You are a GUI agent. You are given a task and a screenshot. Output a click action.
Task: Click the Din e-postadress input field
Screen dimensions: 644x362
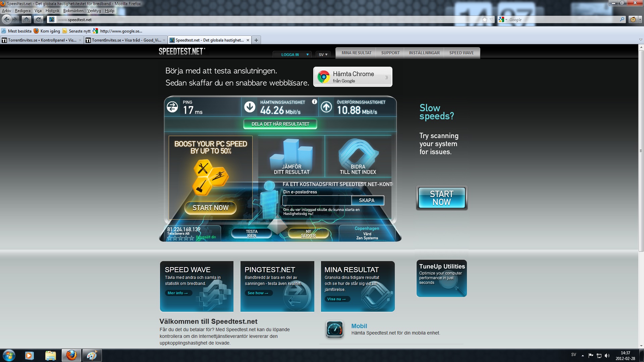pyautogui.click(x=317, y=200)
